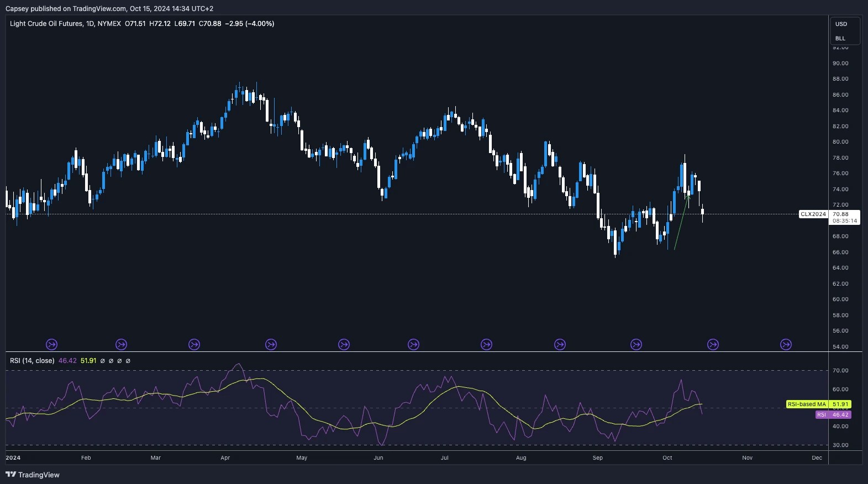Click the Oct label on time axis
The height and width of the screenshot is (484, 868).
tap(667, 458)
